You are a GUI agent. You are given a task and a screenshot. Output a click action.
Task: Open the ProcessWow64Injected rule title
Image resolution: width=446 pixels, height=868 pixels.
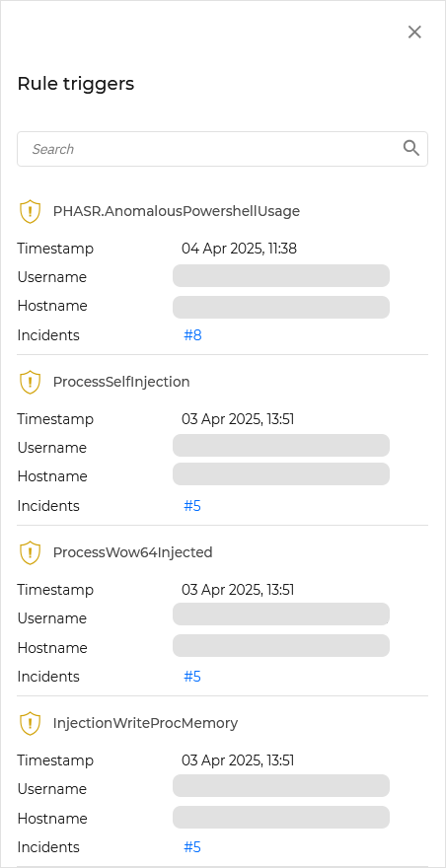tap(133, 552)
